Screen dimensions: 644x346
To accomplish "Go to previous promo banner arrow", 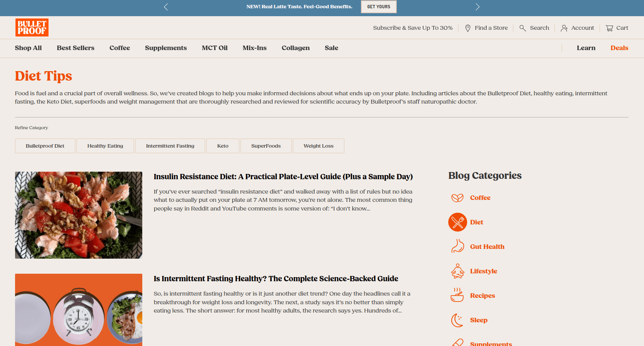I will tap(166, 7).
